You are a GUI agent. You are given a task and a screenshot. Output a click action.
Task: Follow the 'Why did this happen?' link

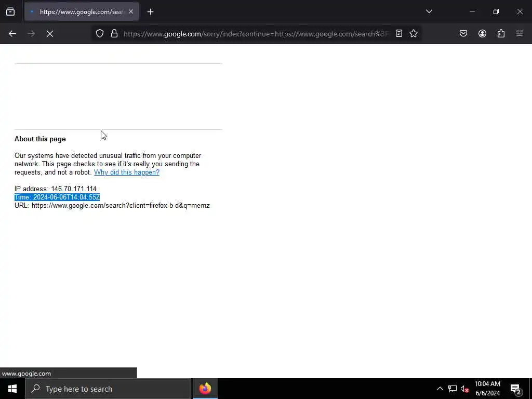click(127, 172)
